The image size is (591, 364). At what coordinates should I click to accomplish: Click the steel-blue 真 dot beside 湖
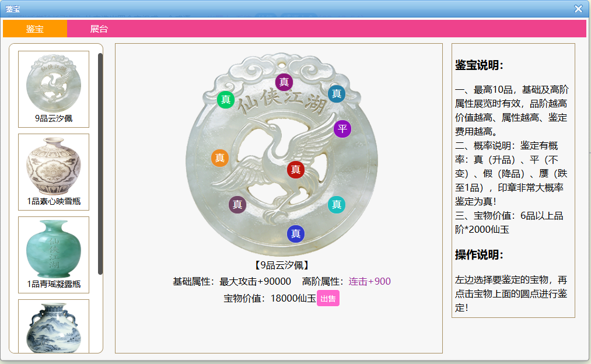[x=337, y=94]
